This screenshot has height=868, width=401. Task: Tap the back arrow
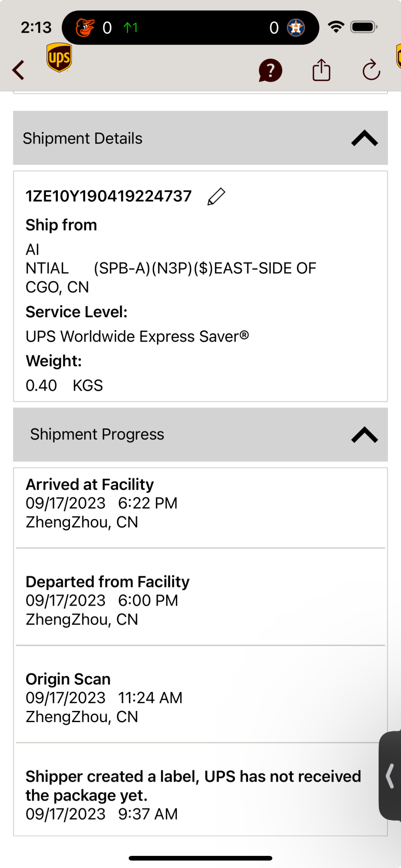tap(19, 70)
